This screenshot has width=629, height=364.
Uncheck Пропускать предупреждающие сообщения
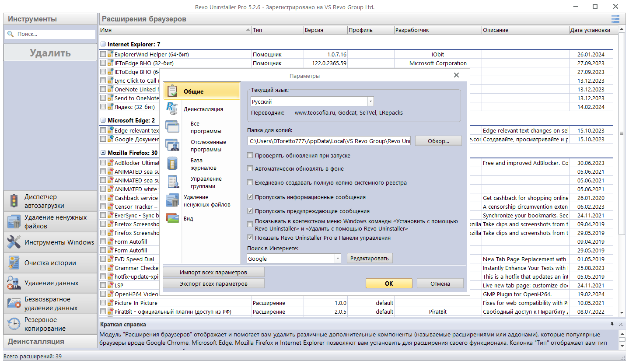pyautogui.click(x=250, y=211)
